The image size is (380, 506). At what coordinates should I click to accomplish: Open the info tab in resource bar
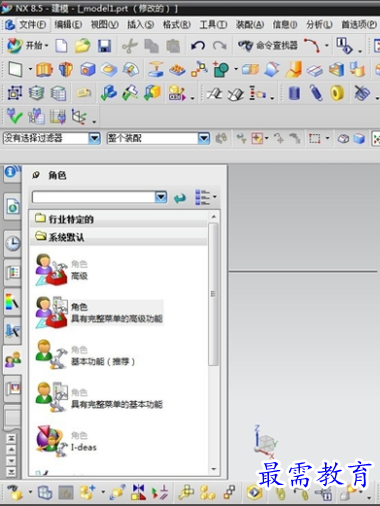click(x=12, y=172)
